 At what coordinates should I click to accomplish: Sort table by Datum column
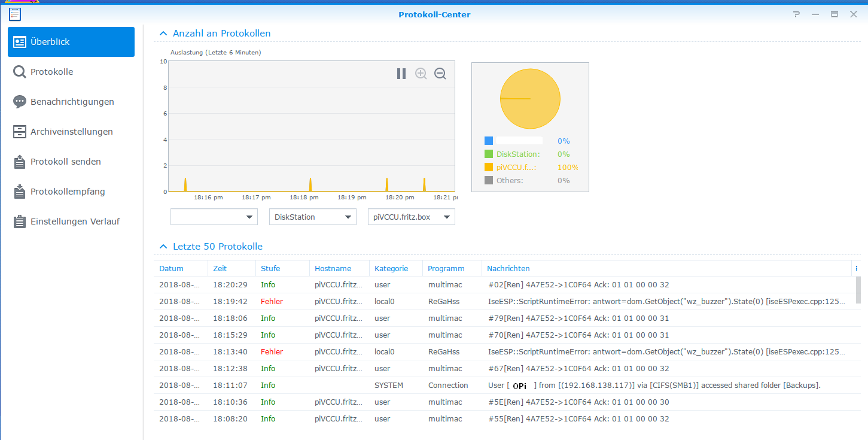[x=181, y=268]
